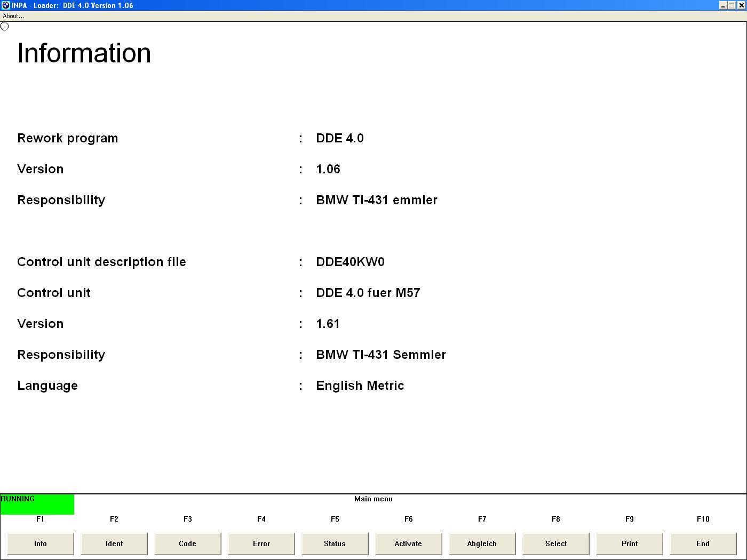Click the value DDE 4.0 of Rework program
The height and width of the screenshot is (560, 747).
(x=340, y=138)
